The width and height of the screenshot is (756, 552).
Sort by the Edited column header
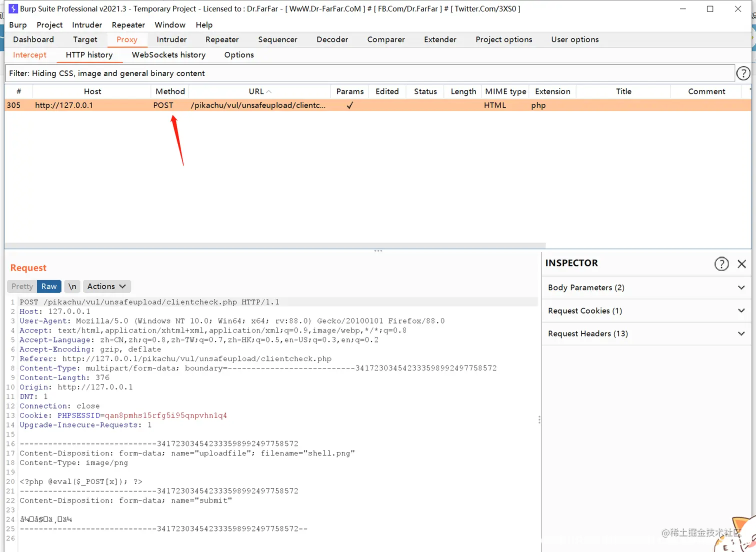click(387, 91)
